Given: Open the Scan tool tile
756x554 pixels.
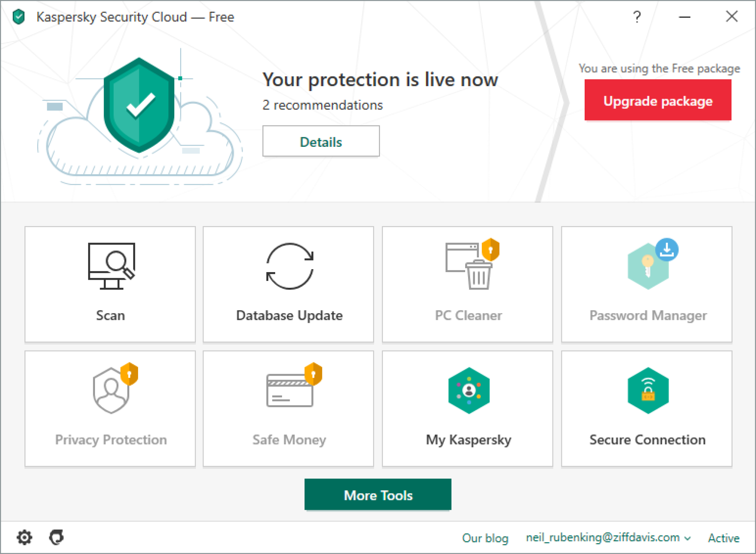Looking at the screenshot, I should [110, 284].
